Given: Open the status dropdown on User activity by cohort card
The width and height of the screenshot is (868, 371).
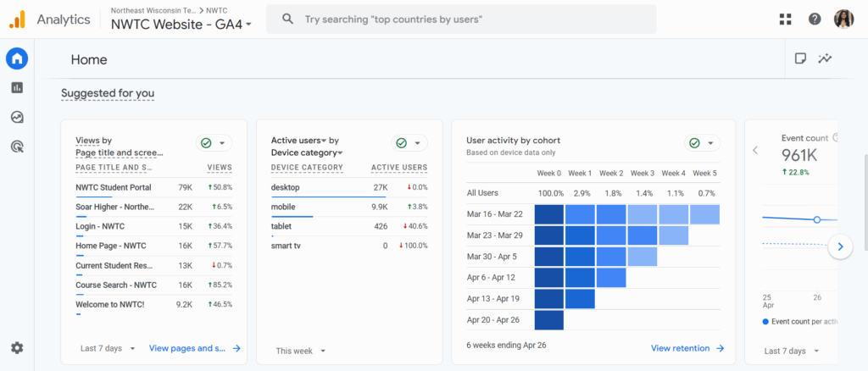Looking at the screenshot, I should 703,143.
